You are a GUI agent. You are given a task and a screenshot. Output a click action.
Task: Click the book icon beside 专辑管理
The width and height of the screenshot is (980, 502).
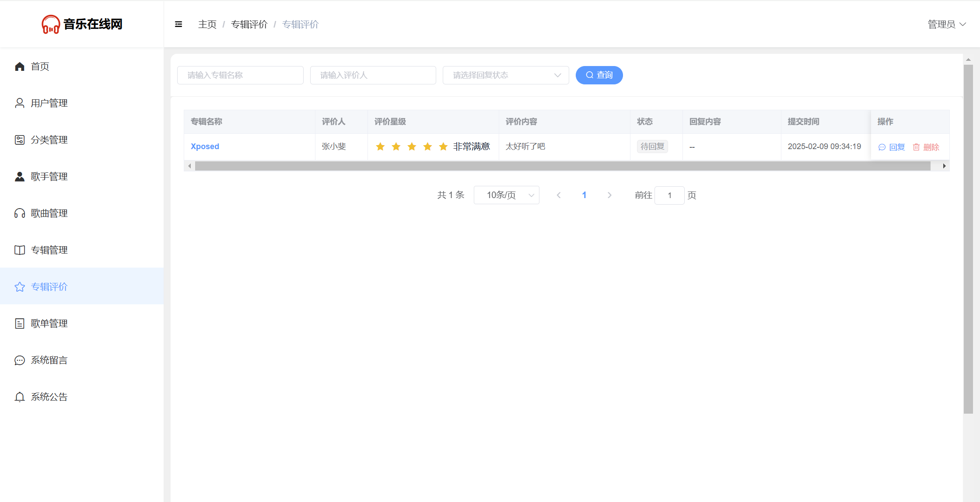(20, 250)
